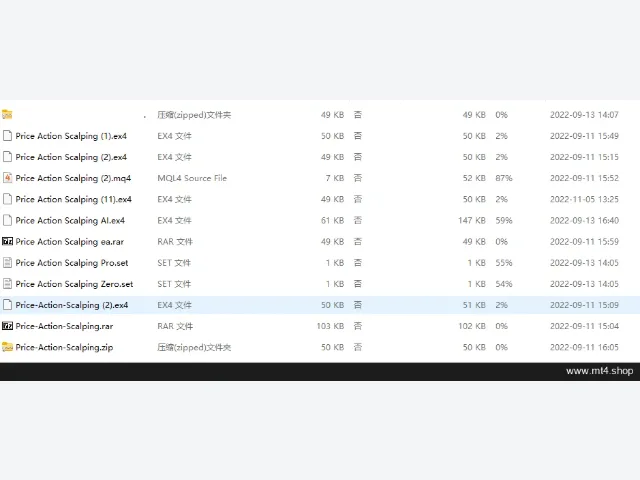Click MQL4 icon of Price Action Scalping (2).mq4
Screen dimensions: 640x480
pos(7,178)
